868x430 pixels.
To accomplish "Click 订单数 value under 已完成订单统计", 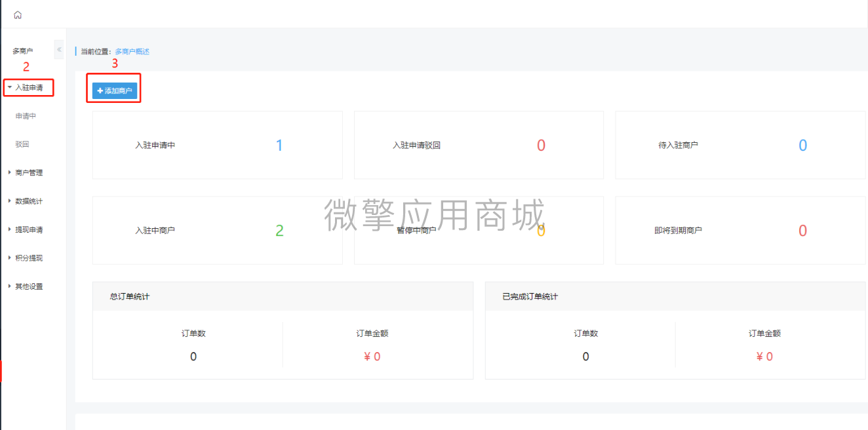I will coord(585,357).
